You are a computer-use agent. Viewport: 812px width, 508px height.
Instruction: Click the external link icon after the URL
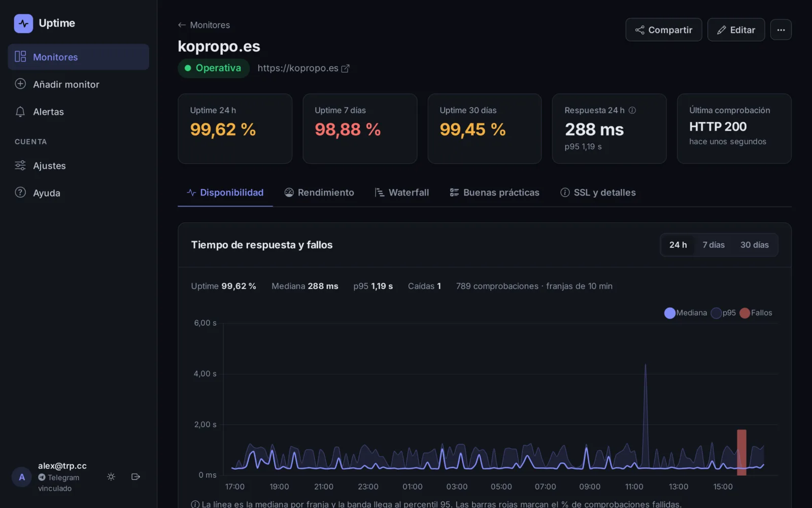pos(345,69)
